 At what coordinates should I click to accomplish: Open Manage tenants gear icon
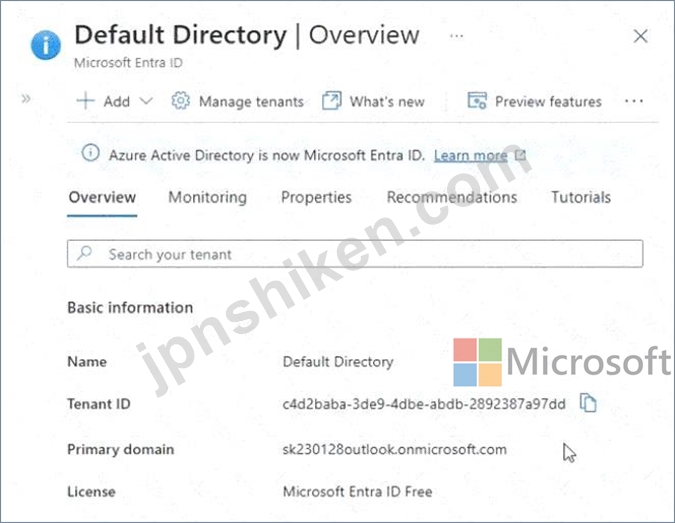181,101
